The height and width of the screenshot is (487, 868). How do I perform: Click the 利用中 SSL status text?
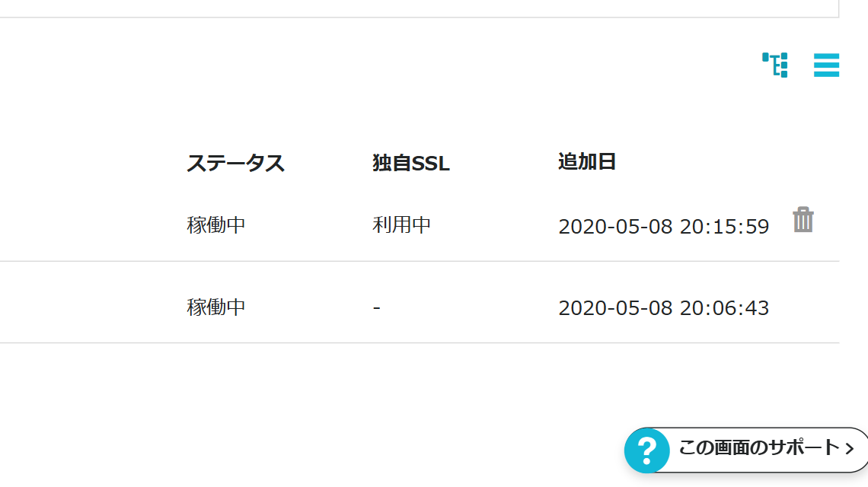pos(401,225)
